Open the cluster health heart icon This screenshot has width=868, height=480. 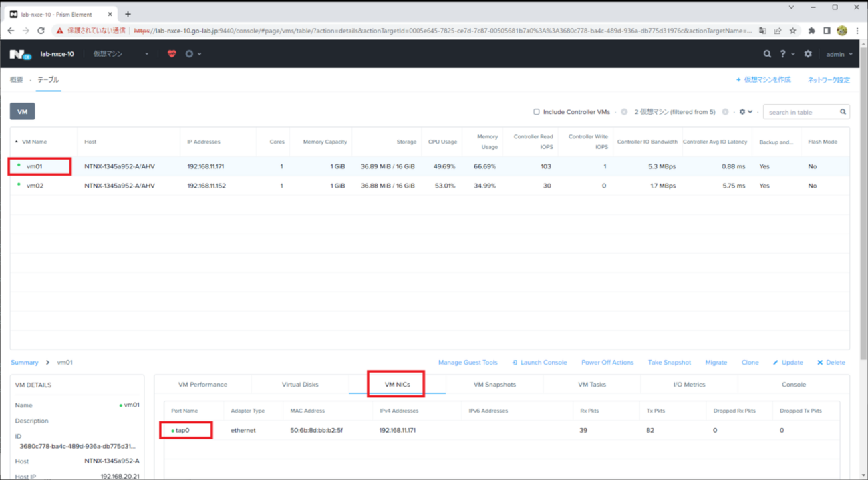[172, 54]
